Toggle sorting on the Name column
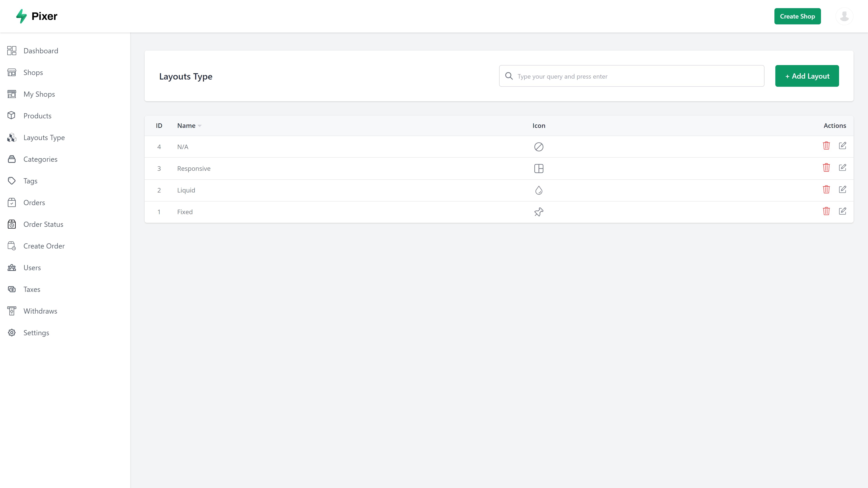The image size is (868, 488). [186, 125]
